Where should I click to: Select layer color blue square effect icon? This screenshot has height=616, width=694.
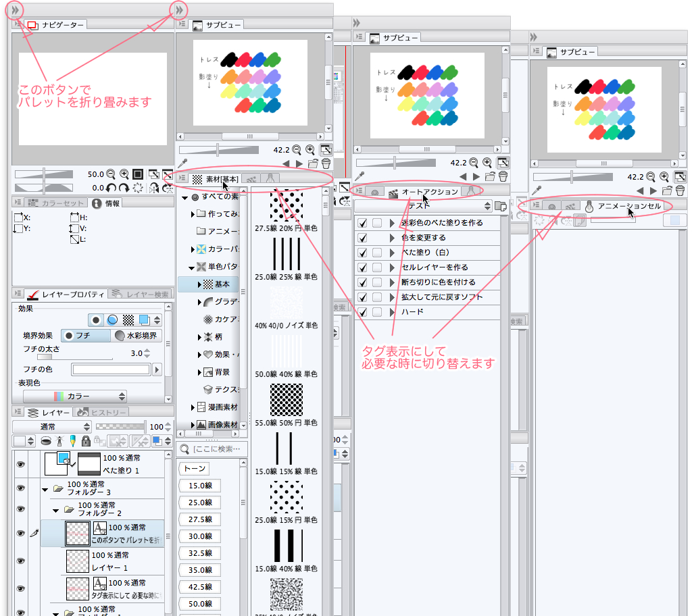click(144, 320)
